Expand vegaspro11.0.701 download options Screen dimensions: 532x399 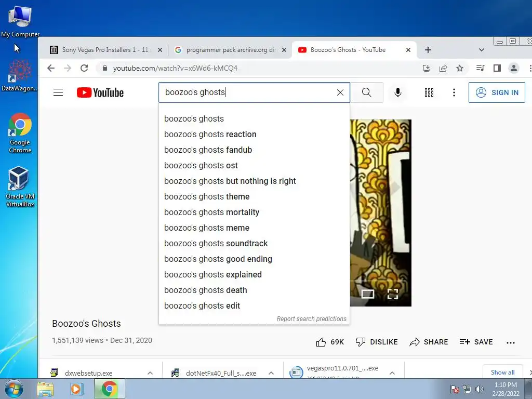(392, 373)
